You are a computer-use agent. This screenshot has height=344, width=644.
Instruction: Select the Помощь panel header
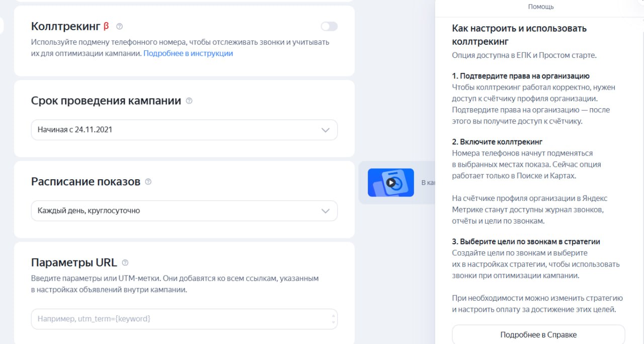(541, 7)
